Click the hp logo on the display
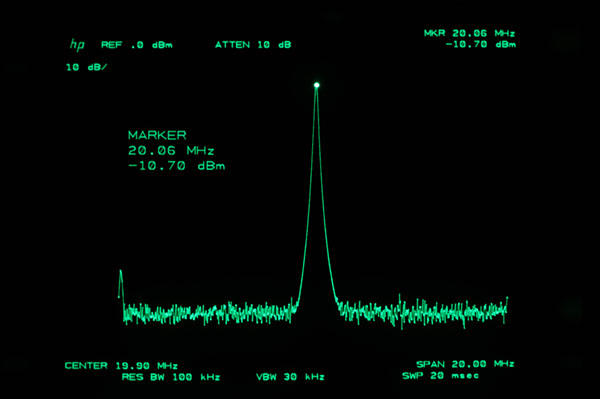The height and width of the screenshot is (399, 600). [77, 45]
